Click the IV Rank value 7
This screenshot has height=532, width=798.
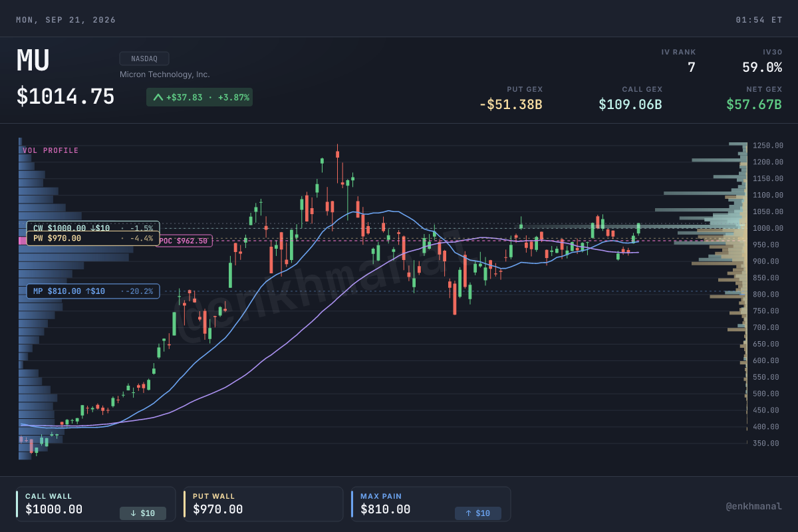pyautogui.click(x=692, y=67)
